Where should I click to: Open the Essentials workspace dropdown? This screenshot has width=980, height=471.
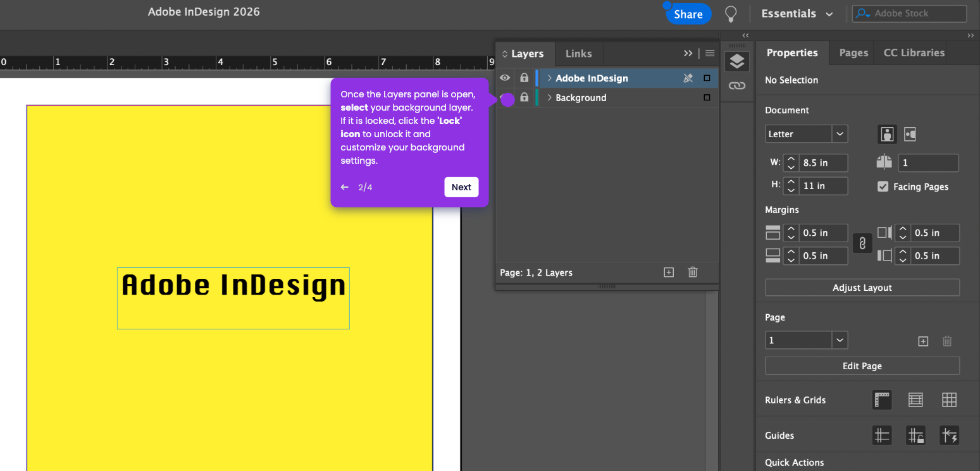(797, 14)
